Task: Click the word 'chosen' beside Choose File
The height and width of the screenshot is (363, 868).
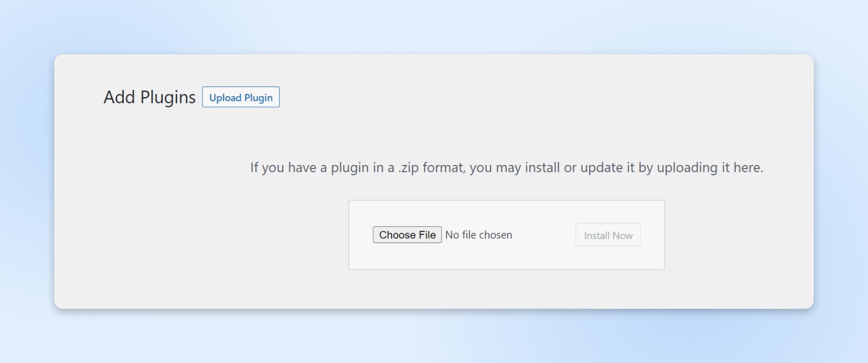Action: click(495, 235)
